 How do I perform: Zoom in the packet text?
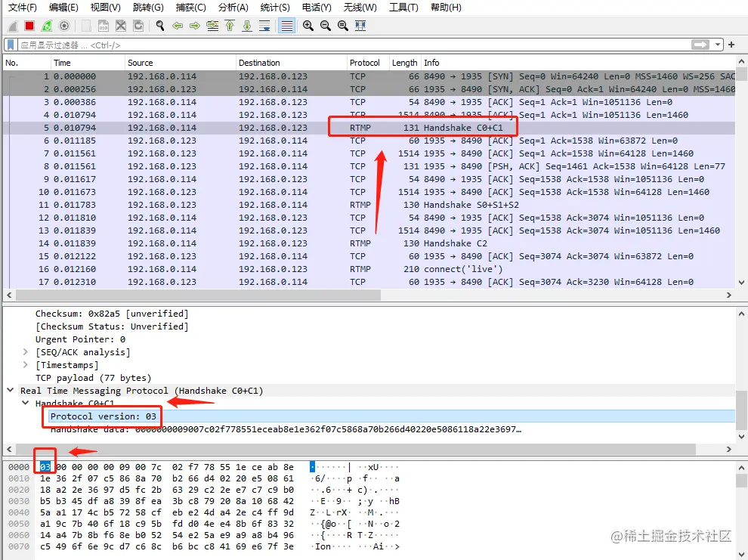coord(308,26)
